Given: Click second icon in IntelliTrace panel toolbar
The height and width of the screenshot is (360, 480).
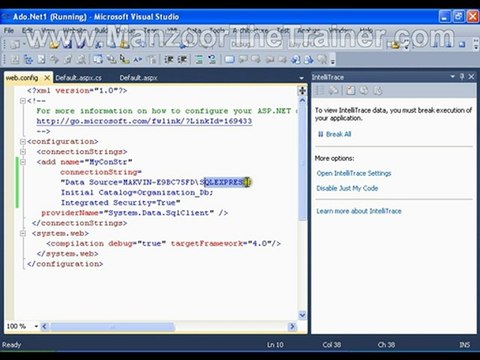Looking at the screenshot, I should pos(334,90).
